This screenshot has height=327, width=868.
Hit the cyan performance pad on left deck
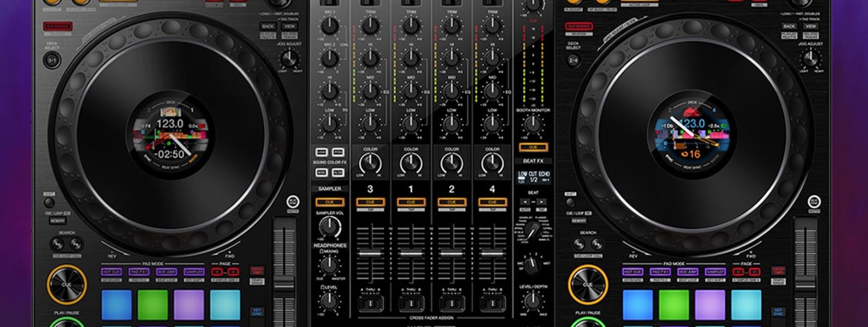[225, 304]
